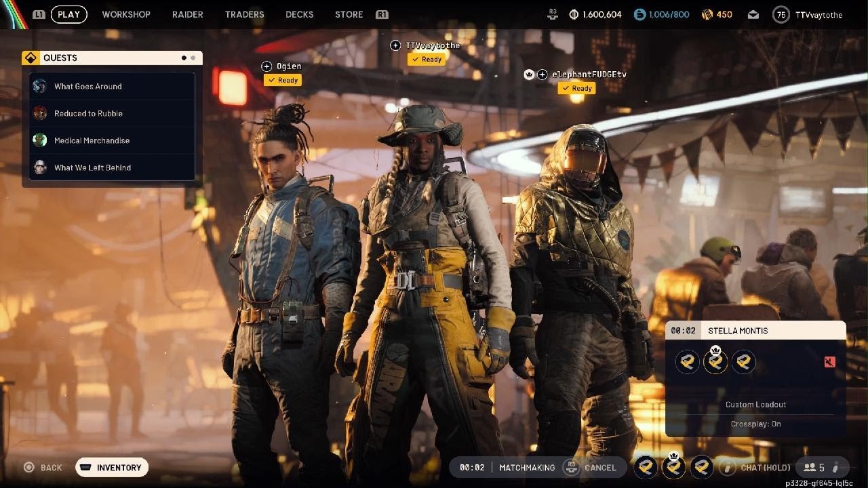Open the STORE tab
868x488 pixels.
coord(349,14)
